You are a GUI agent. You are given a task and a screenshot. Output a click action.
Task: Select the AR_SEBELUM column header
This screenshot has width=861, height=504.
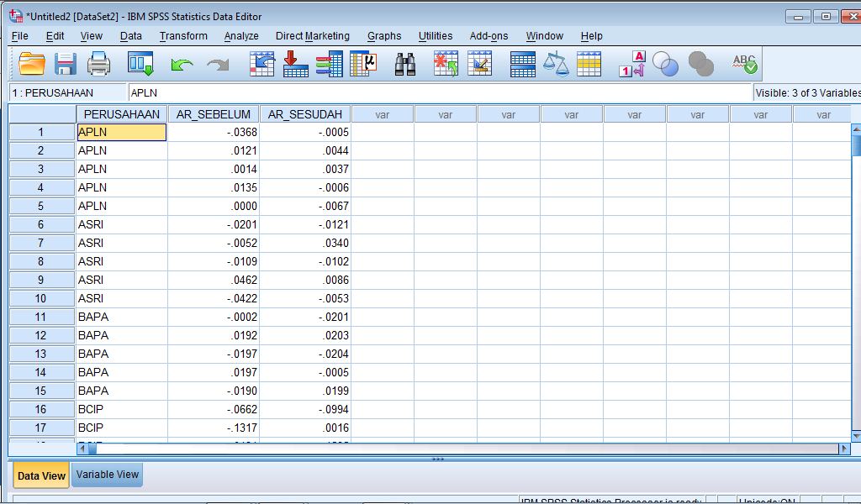(x=214, y=114)
